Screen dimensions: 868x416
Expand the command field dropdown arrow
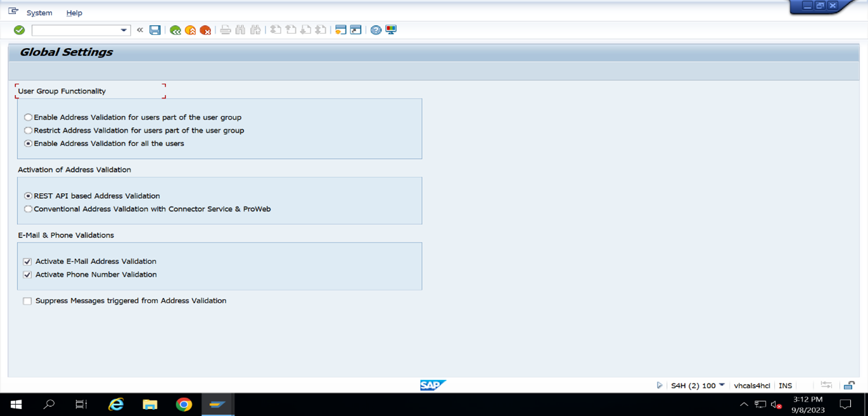[124, 30]
